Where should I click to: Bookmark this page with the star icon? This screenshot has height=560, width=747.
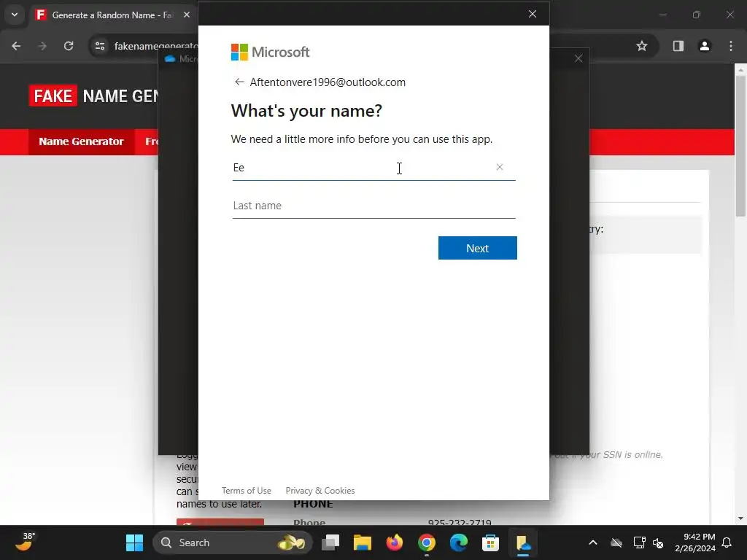pyautogui.click(x=642, y=46)
